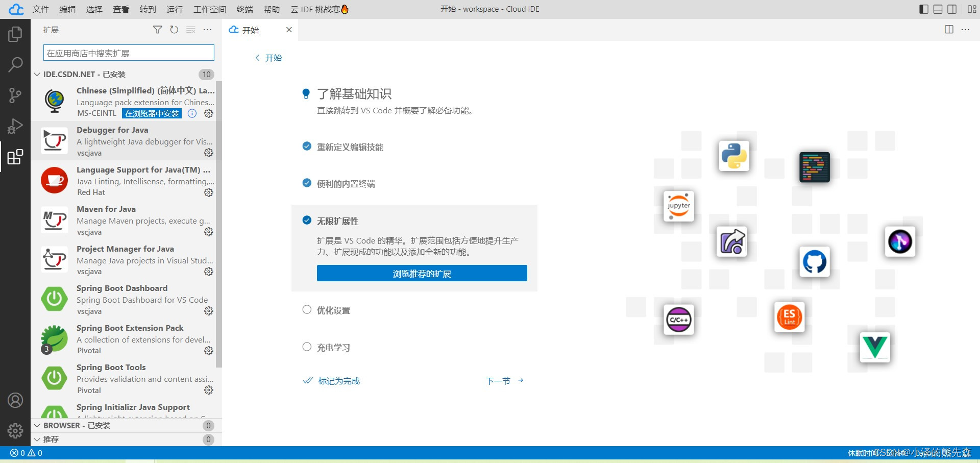
Task: Toggle the 便利的内置终端 step checkmark
Action: coord(307,183)
